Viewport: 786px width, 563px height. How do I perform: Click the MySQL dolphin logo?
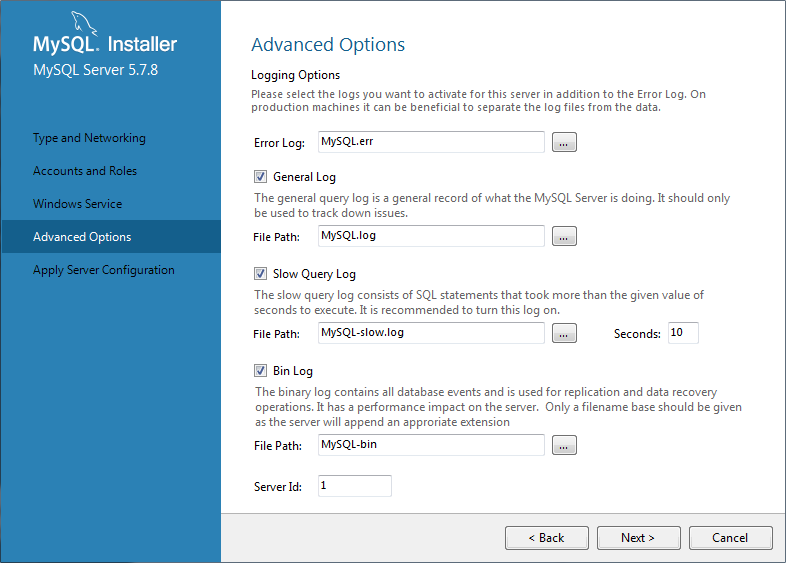coord(83,23)
